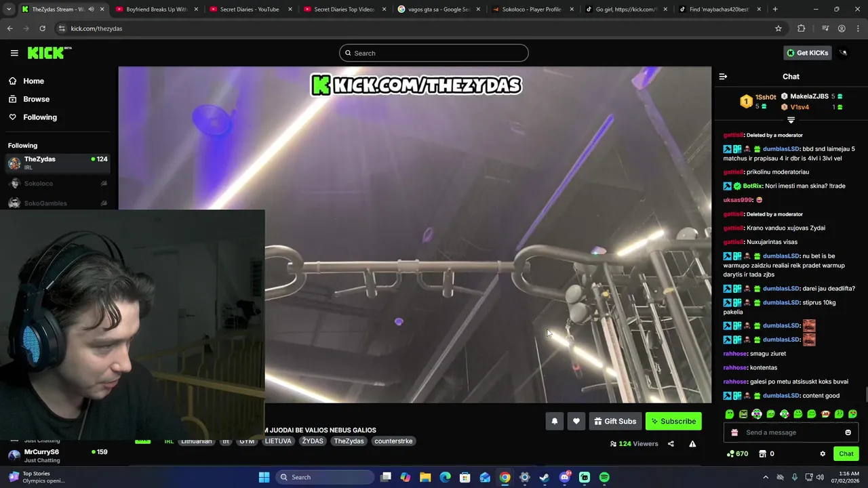This screenshot has height=488, width=868.
Task: Open the chat shop icon
Action: point(762,454)
